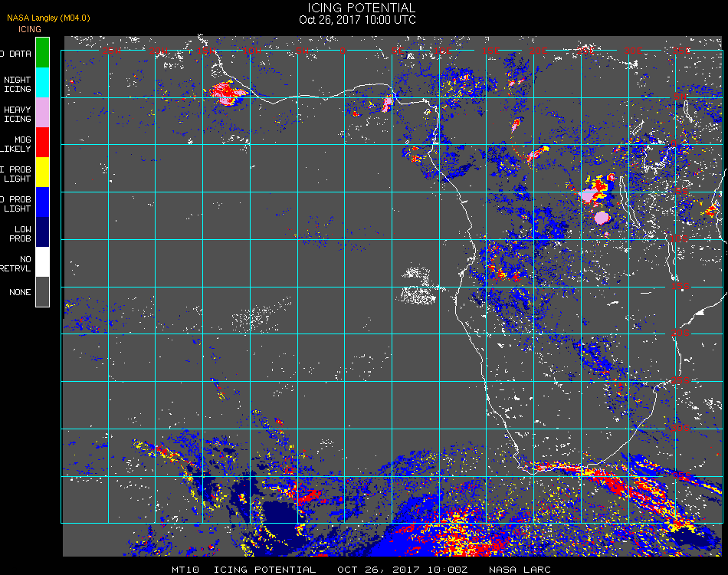This screenshot has height=575, width=728.
Task: Click the 20E longitude label
Action: point(538,51)
